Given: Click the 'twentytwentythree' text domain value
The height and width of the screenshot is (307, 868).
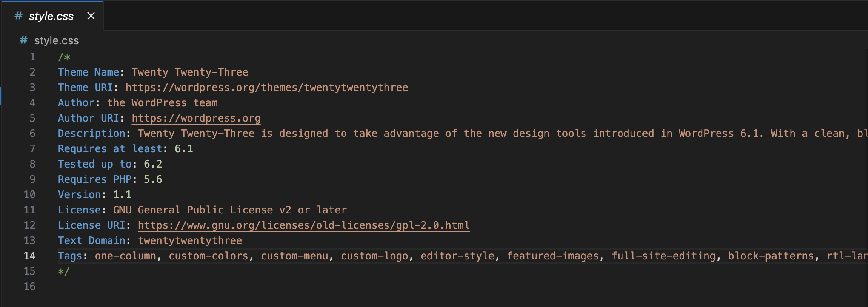Looking at the screenshot, I should [190, 241].
